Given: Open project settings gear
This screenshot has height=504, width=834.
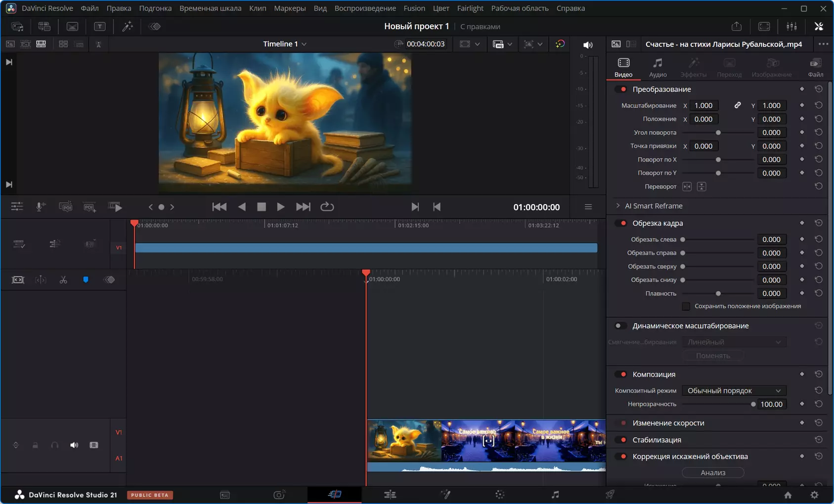Looking at the screenshot, I should 814,495.
